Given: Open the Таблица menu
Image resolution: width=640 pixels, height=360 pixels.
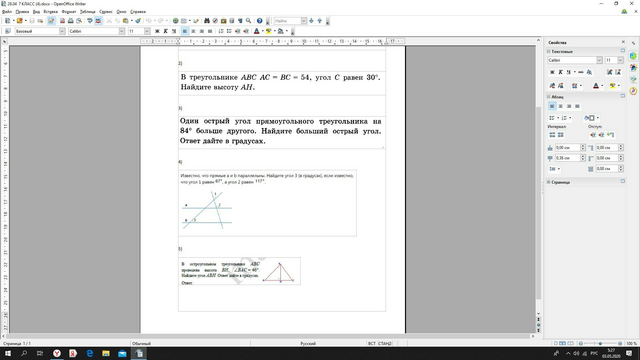Looking at the screenshot, I should point(87,12).
